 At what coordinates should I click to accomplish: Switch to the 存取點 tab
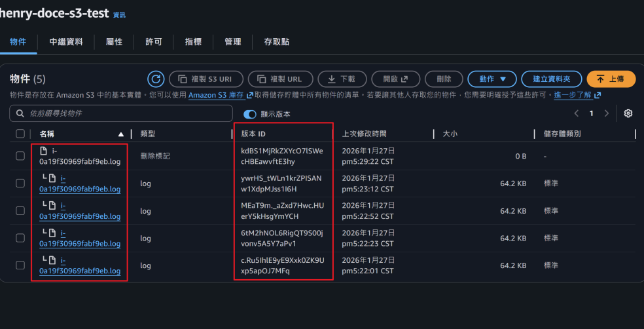pos(276,42)
